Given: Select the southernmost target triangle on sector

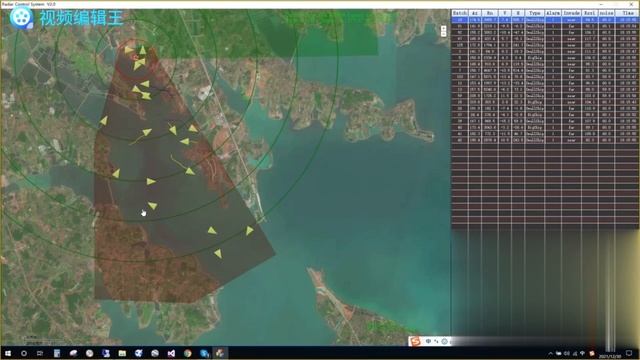Looking at the screenshot, I should [218, 254].
